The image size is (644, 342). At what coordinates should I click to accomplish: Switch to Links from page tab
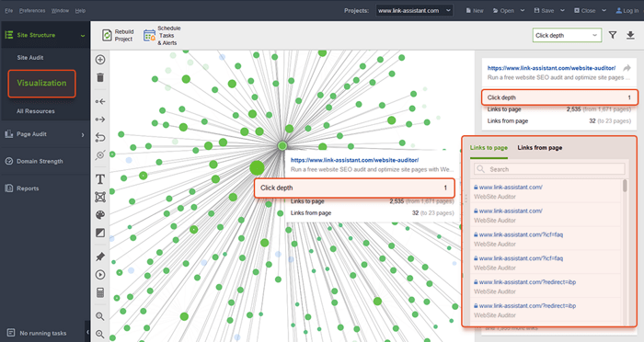[x=540, y=148]
